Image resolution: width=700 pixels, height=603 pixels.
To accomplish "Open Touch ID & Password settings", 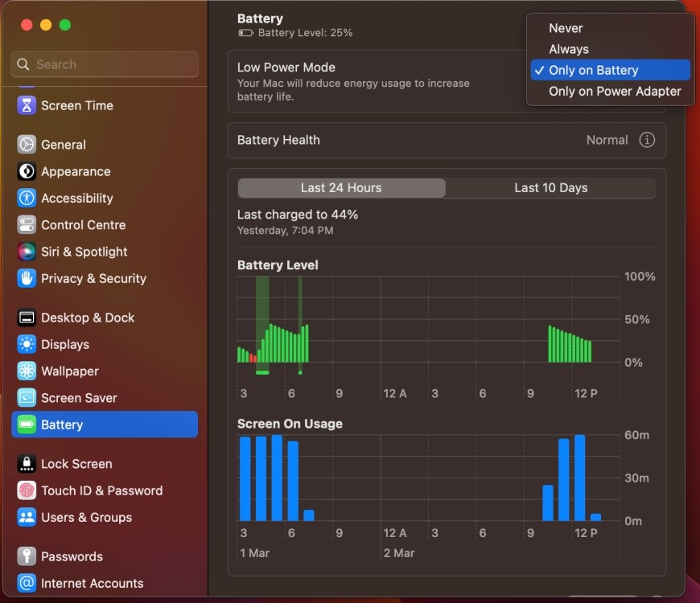I will [105, 490].
